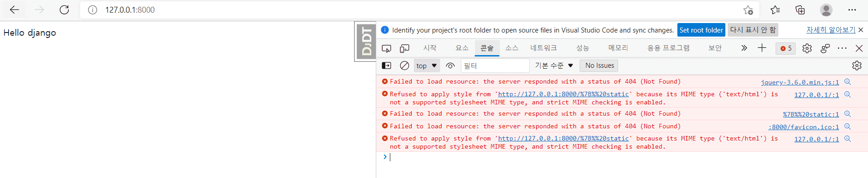Image resolution: width=868 pixels, height=178 pixels.
Task: Open last 127.0.0.1/:1 source link
Action: pyautogui.click(x=816, y=139)
